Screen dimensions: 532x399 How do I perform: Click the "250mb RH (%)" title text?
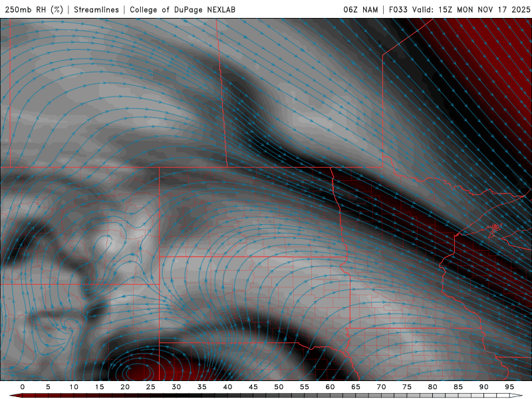coord(34,9)
